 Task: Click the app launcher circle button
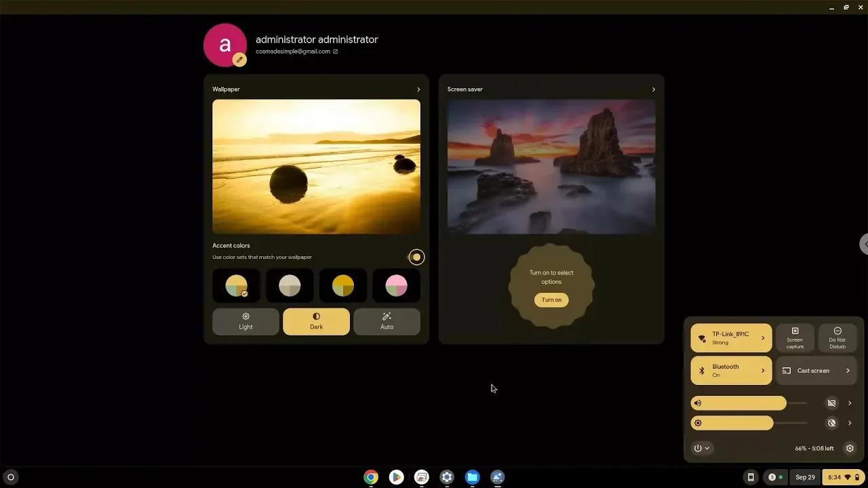(10, 477)
